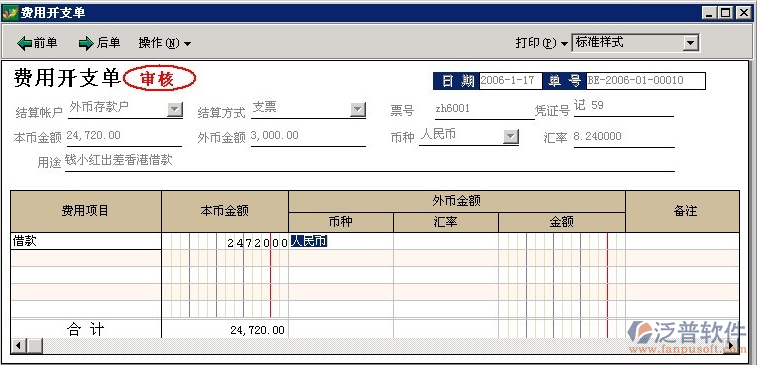This screenshot has width=757, height=365.
Task: Click the red 审核 audit stamp
Action: tap(160, 79)
